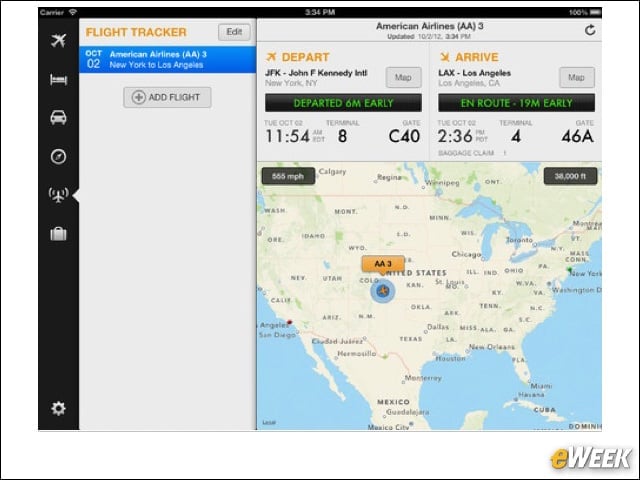Image resolution: width=640 pixels, height=480 pixels.
Task: Click the plane position marker on map
Action: (x=382, y=291)
